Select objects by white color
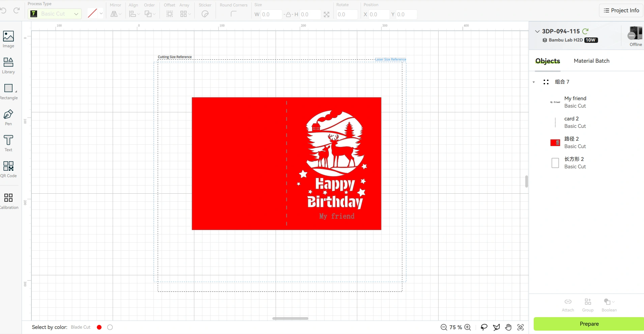This screenshot has height=334, width=644. coord(110,327)
